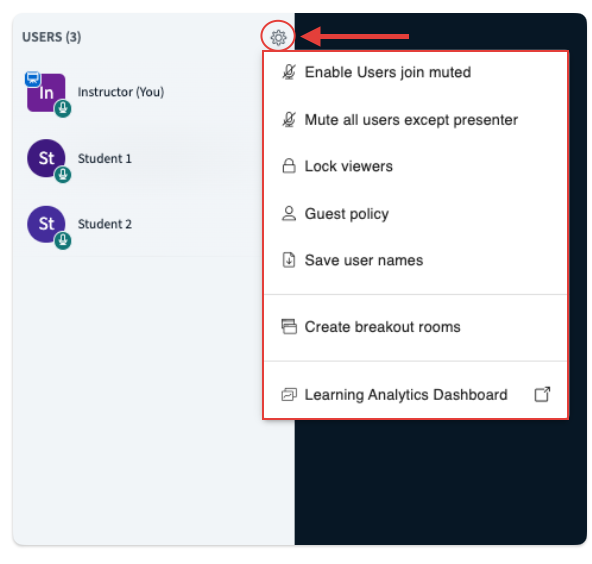Viewport: 592px width, 564px height.
Task: Click Instructor's green microphone badge
Action: pyautogui.click(x=63, y=109)
